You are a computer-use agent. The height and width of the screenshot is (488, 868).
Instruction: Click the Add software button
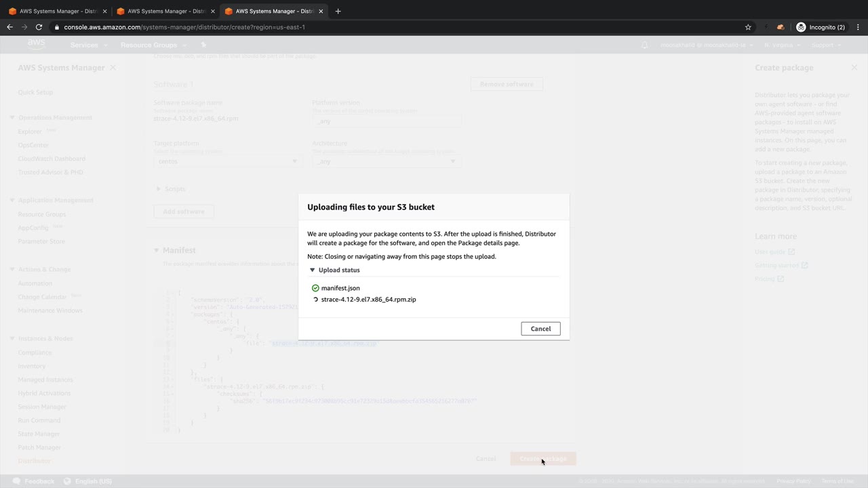184,211
